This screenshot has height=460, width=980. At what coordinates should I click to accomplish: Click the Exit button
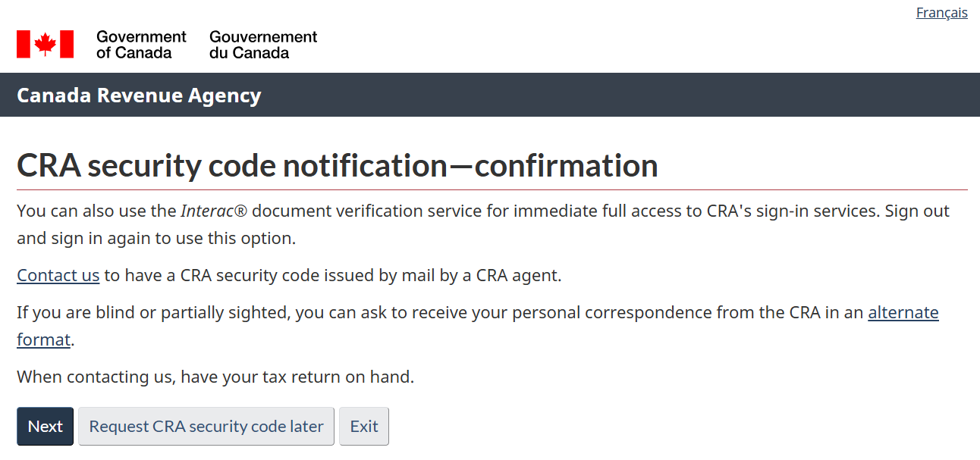[364, 427]
